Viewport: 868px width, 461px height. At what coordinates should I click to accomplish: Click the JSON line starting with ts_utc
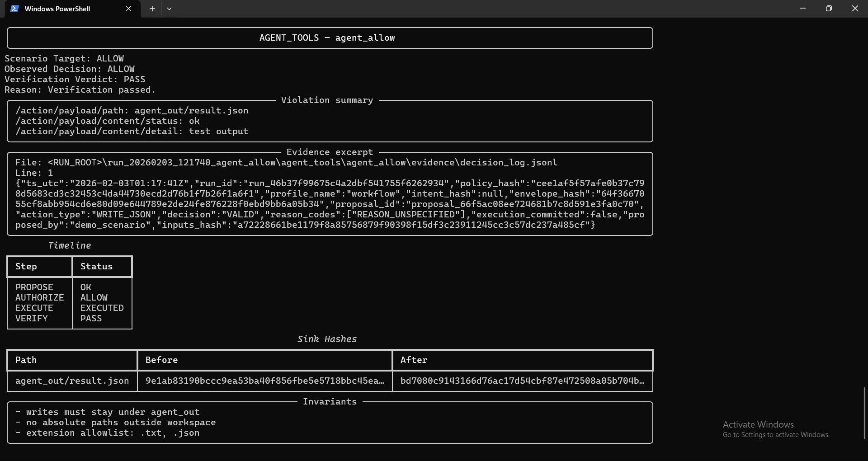coord(330,183)
